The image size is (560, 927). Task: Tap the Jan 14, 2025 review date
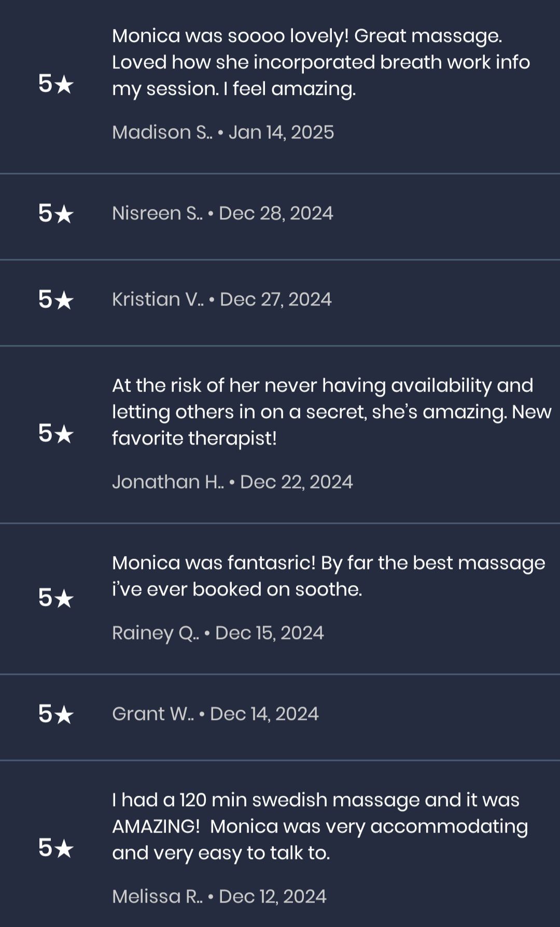(281, 132)
